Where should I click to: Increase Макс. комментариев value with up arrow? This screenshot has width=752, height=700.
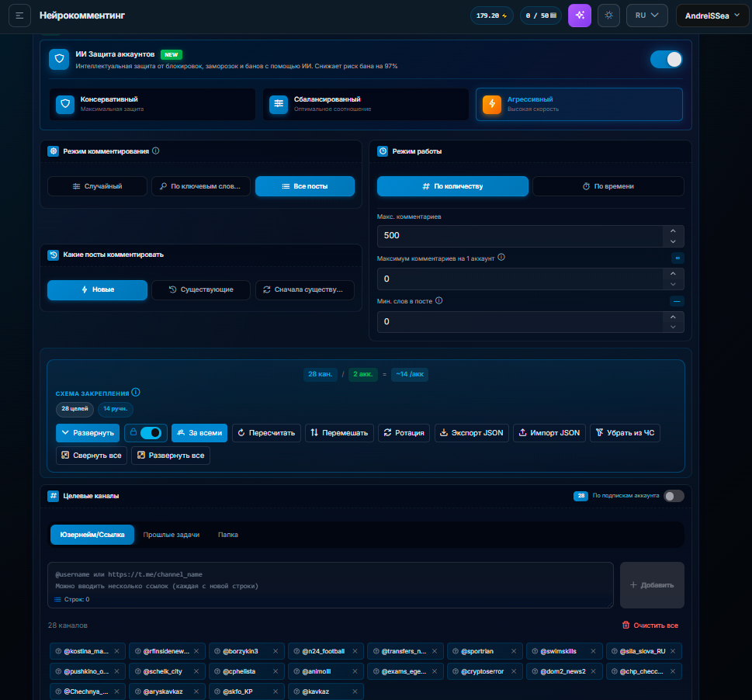click(673, 230)
